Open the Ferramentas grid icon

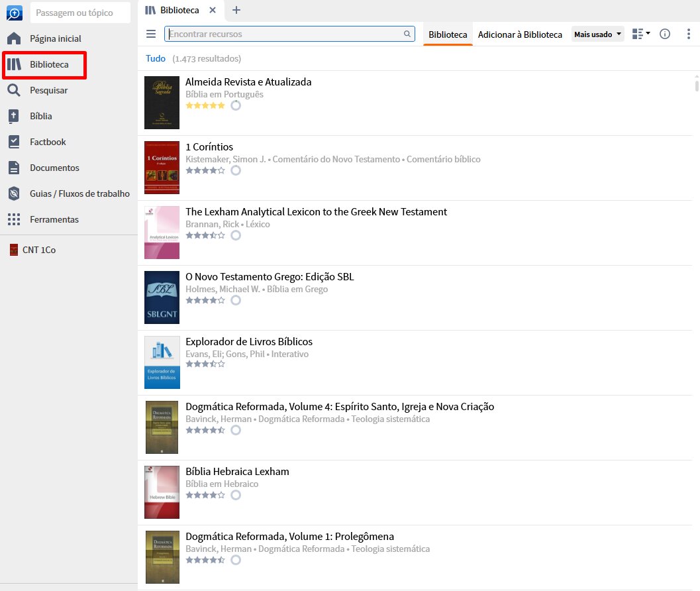tap(14, 219)
